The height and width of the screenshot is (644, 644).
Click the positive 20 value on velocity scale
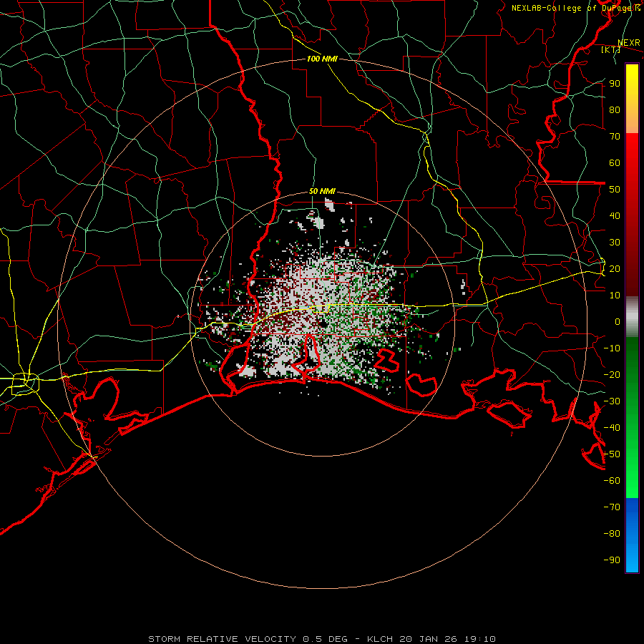click(615, 268)
